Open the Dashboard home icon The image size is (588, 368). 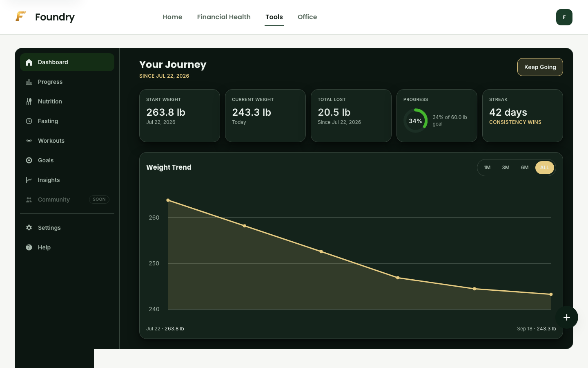[x=29, y=62]
